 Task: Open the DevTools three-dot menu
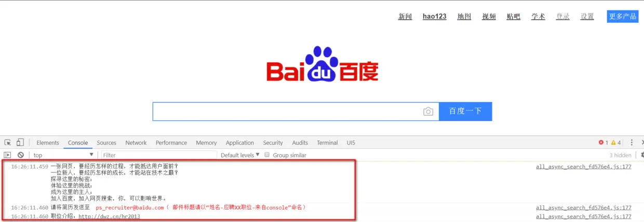(x=632, y=143)
